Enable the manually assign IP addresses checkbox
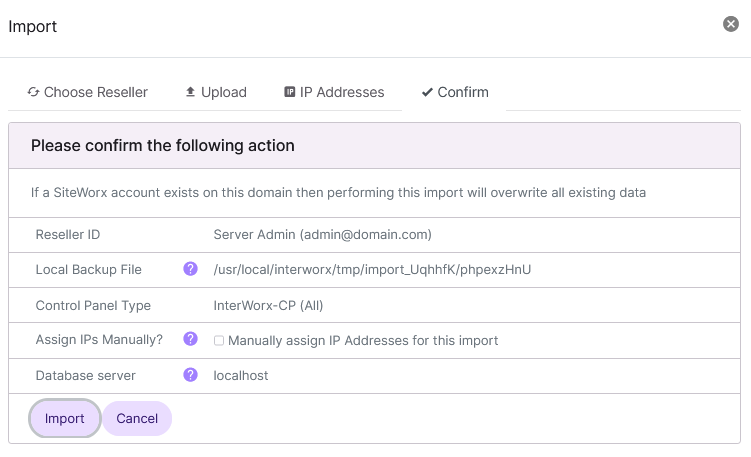The height and width of the screenshot is (457, 751). click(x=219, y=340)
